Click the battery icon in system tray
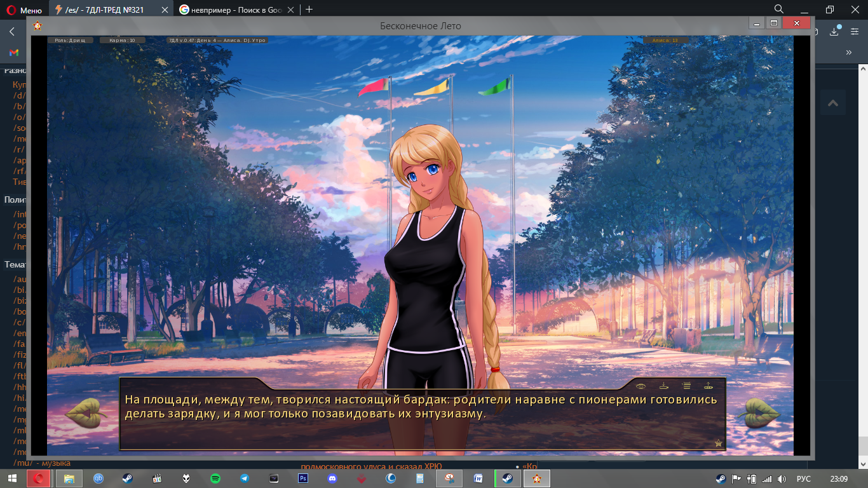 [752, 478]
